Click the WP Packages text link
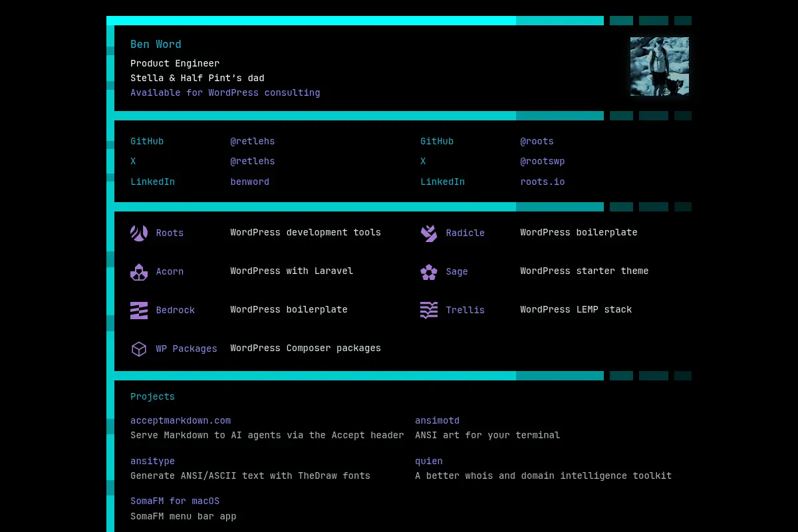The height and width of the screenshot is (532, 798). pos(187,348)
